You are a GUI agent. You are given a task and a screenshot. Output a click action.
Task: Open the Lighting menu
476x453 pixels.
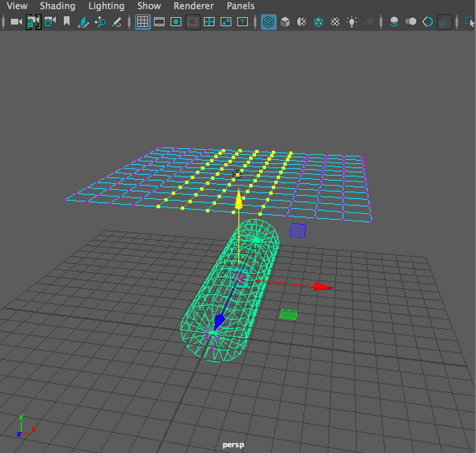coord(106,6)
